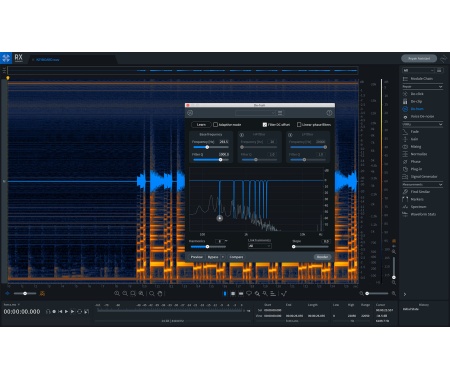Image resolution: width=450 pixels, height=380 pixels.
Task: Click the Record button in transport
Action: click(54, 312)
